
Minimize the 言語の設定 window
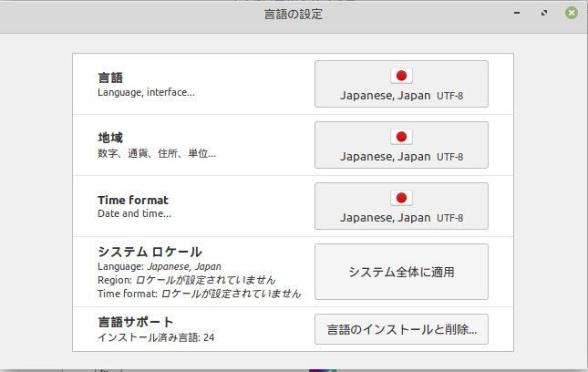(517, 13)
